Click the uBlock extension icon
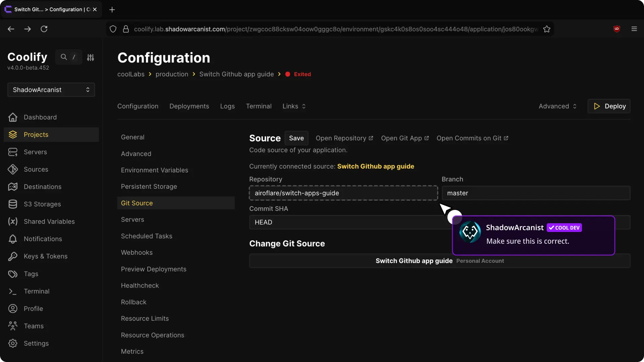The image size is (644, 362). click(x=616, y=29)
